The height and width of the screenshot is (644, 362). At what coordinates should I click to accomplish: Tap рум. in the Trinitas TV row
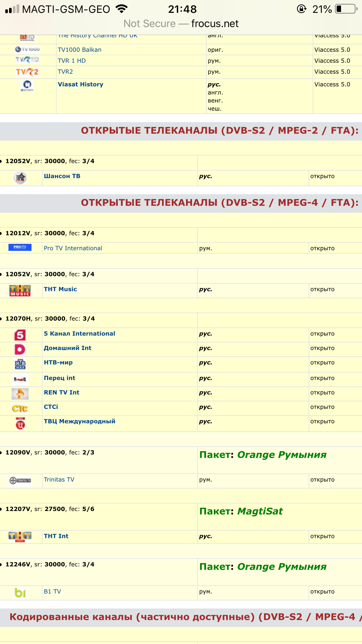205,480
